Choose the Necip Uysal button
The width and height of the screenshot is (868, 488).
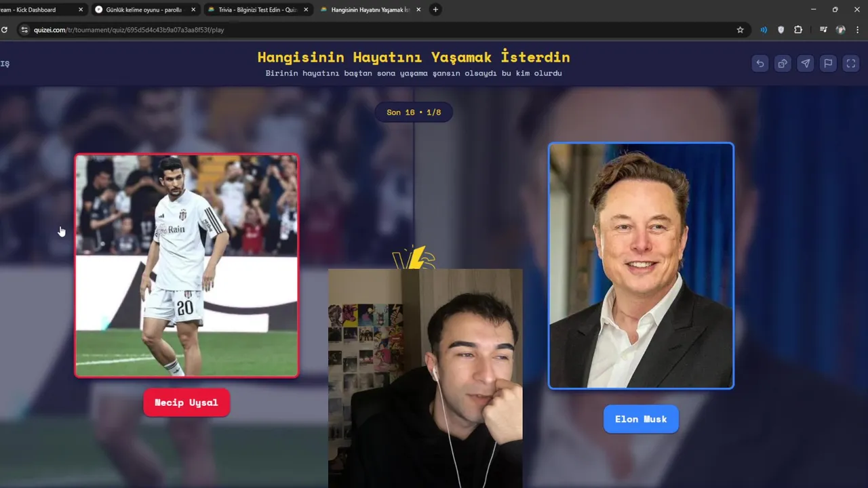click(x=186, y=403)
